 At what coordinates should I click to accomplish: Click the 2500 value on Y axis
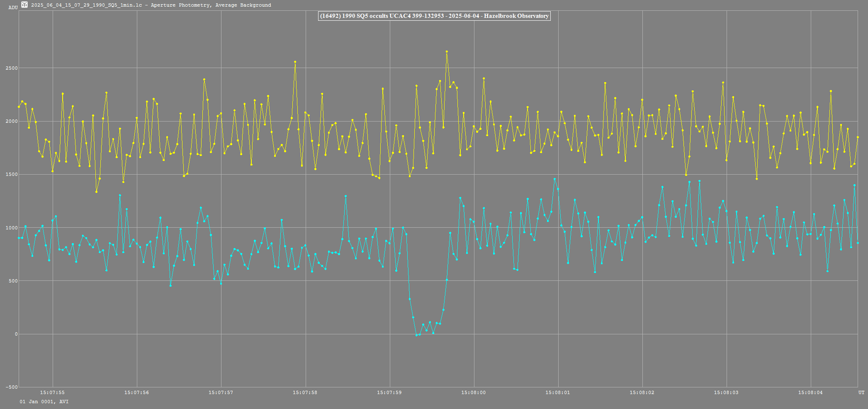pyautogui.click(x=11, y=68)
